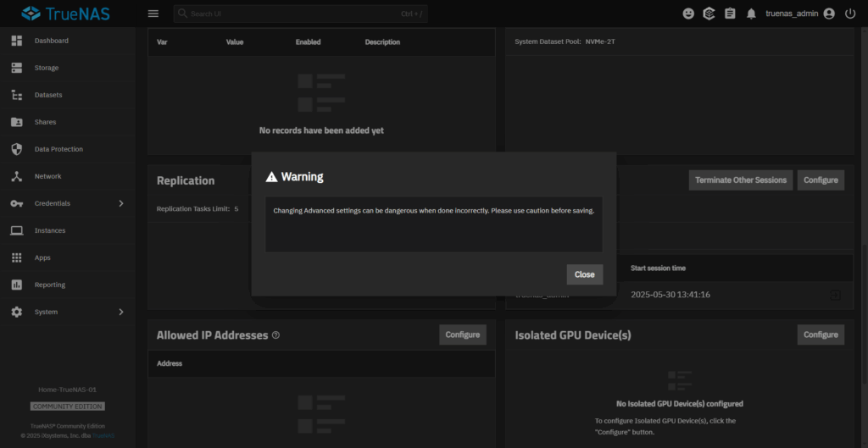Open the Data Protection shield icon

17,149
